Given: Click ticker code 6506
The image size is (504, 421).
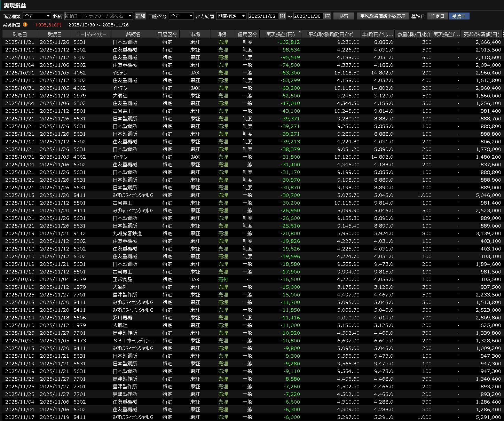Looking at the screenshot, I should tap(79, 317).
